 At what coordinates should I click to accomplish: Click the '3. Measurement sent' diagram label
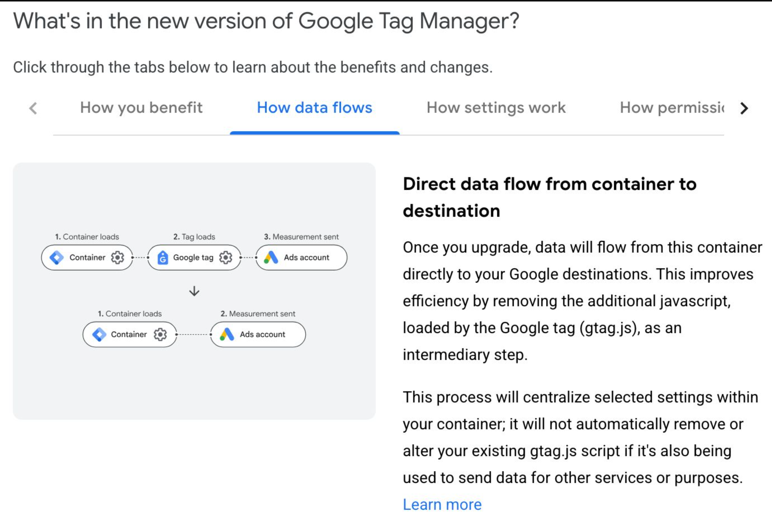(301, 237)
